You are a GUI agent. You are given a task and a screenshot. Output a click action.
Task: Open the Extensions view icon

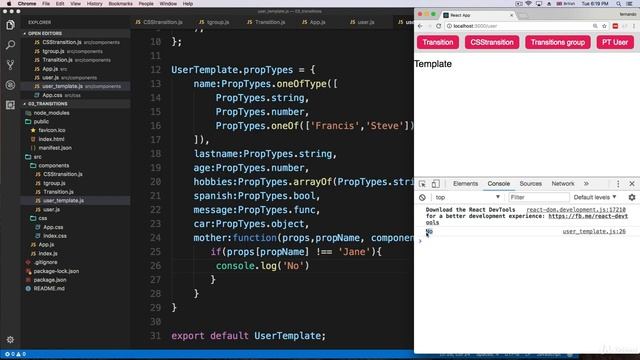coord(10,105)
